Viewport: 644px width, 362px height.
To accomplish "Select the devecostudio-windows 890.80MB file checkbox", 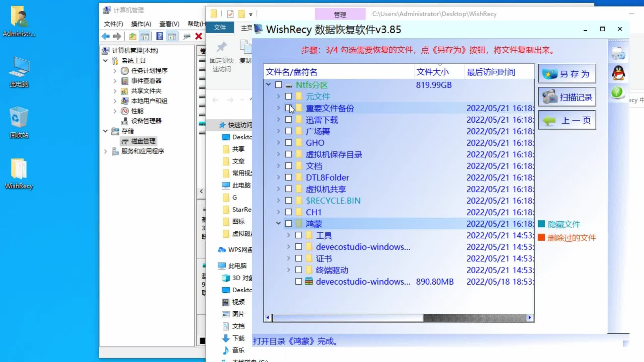I will pyautogui.click(x=299, y=282).
